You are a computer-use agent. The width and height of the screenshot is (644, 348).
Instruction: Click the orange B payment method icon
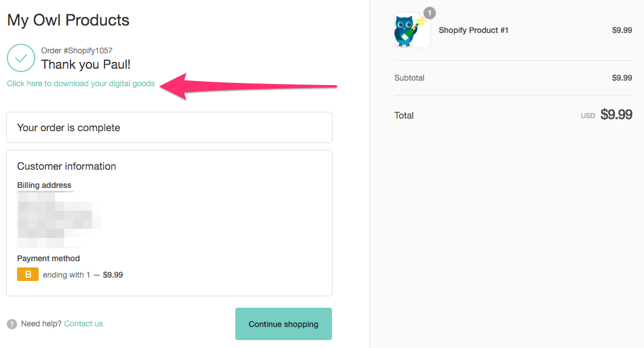pyautogui.click(x=28, y=274)
